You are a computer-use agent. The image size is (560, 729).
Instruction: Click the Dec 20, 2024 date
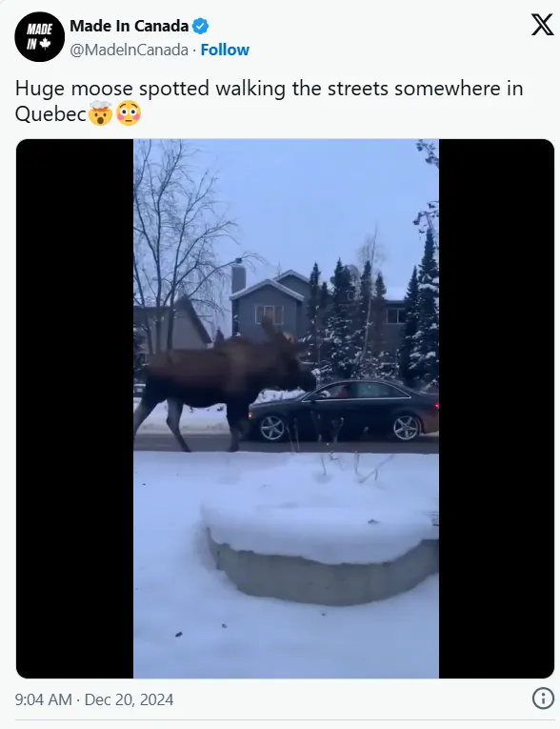click(129, 699)
